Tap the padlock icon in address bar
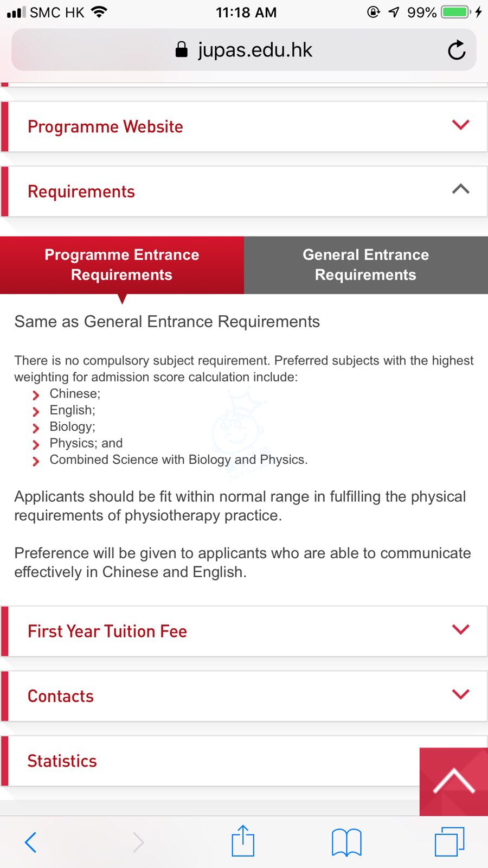This screenshot has width=488, height=868. point(182,50)
